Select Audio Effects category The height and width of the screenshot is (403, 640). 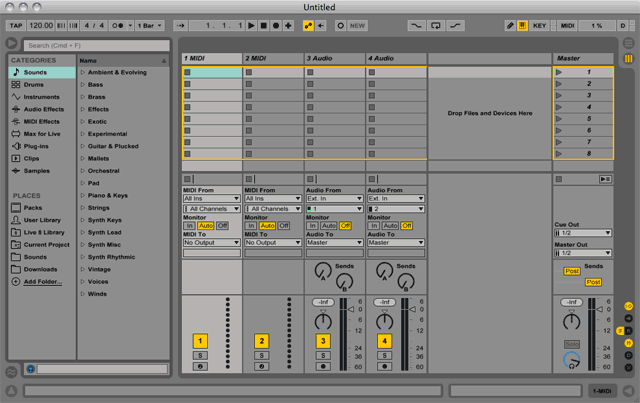tap(44, 109)
